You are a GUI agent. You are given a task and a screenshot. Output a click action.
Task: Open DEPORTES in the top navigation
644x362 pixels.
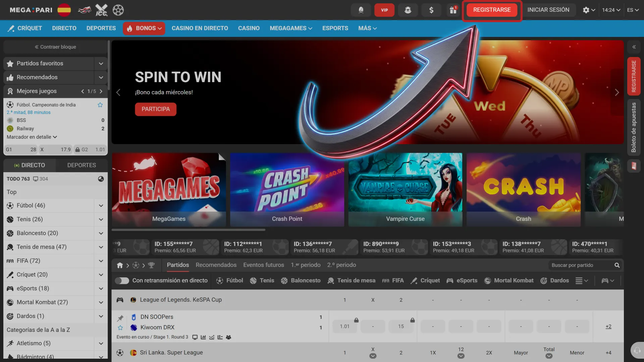[101, 28]
